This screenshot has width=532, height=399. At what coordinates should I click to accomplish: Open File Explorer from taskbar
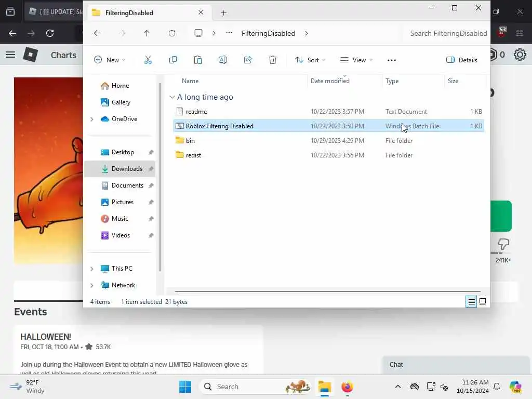pyautogui.click(x=324, y=387)
